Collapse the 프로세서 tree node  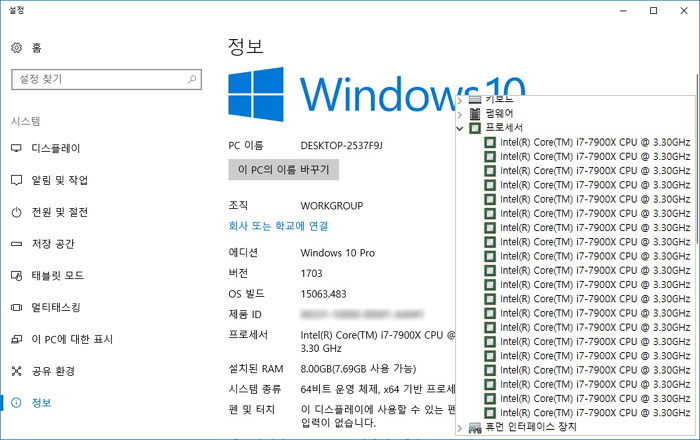coord(460,128)
